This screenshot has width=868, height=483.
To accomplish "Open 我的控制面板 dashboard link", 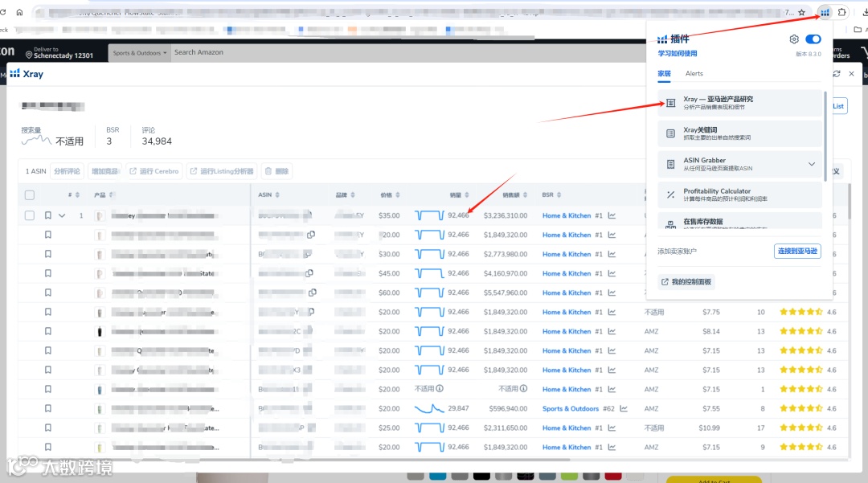I will click(686, 282).
